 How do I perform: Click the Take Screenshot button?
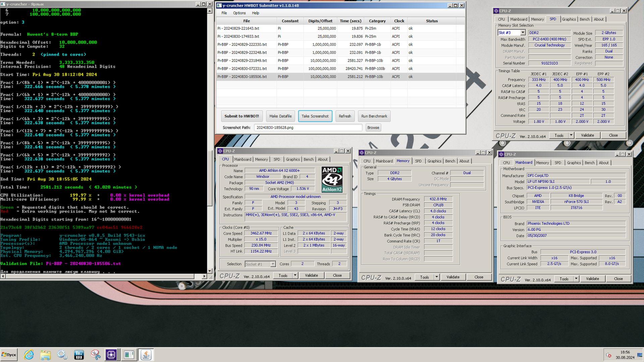315,116
